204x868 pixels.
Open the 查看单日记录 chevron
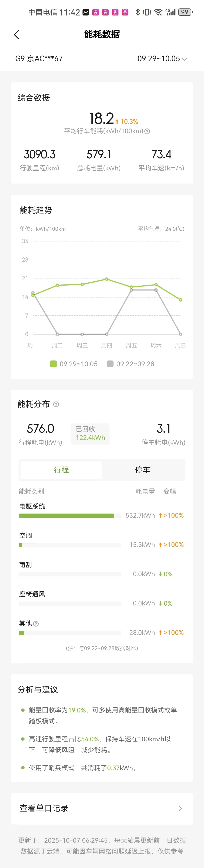click(x=180, y=808)
